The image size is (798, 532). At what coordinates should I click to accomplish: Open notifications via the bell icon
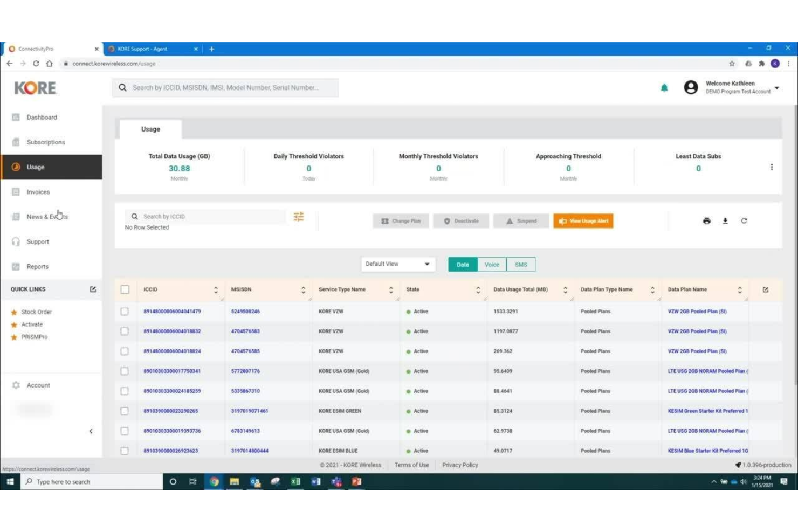pyautogui.click(x=664, y=87)
